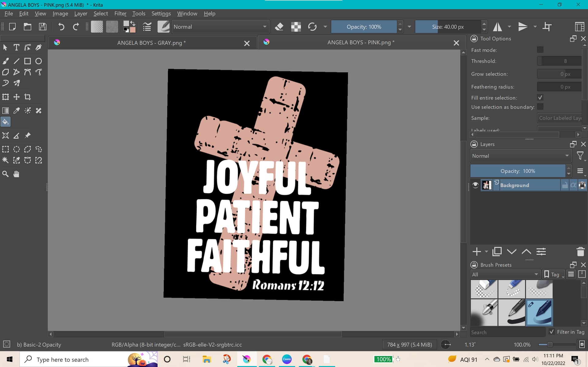Open the Filter menu
The width and height of the screenshot is (588, 367).
point(120,13)
